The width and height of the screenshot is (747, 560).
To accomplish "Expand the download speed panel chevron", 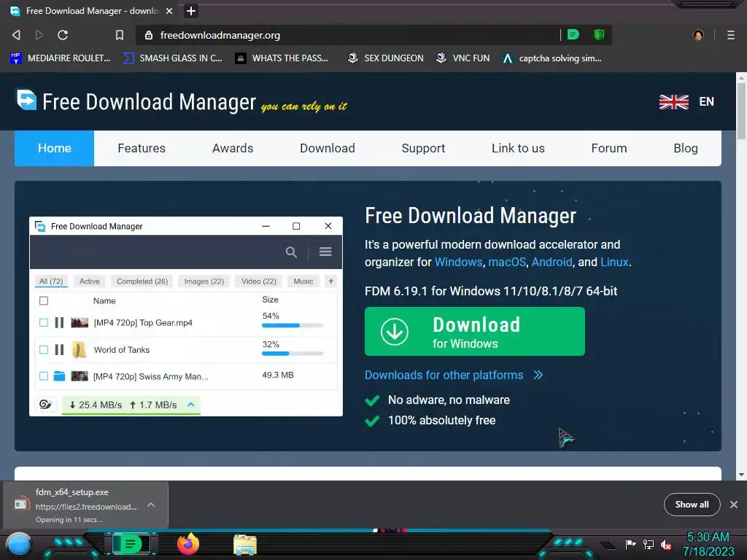I will pos(191,405).
